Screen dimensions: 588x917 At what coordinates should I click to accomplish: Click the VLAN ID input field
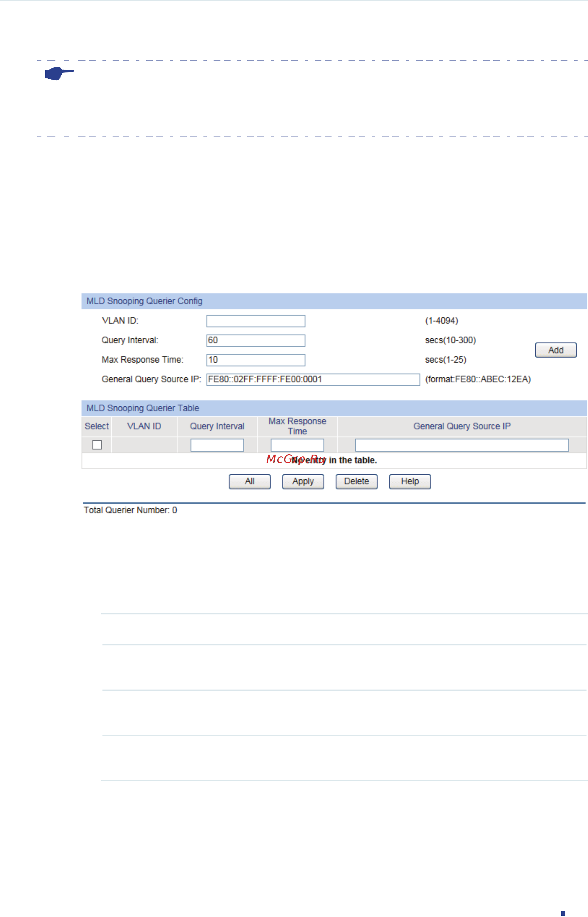256,321
